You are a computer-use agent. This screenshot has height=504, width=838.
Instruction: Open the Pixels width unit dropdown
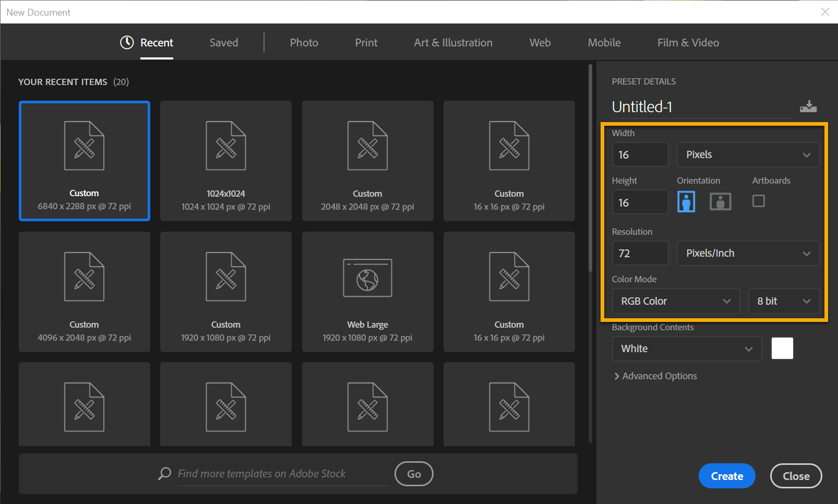(x=748, y=154)
